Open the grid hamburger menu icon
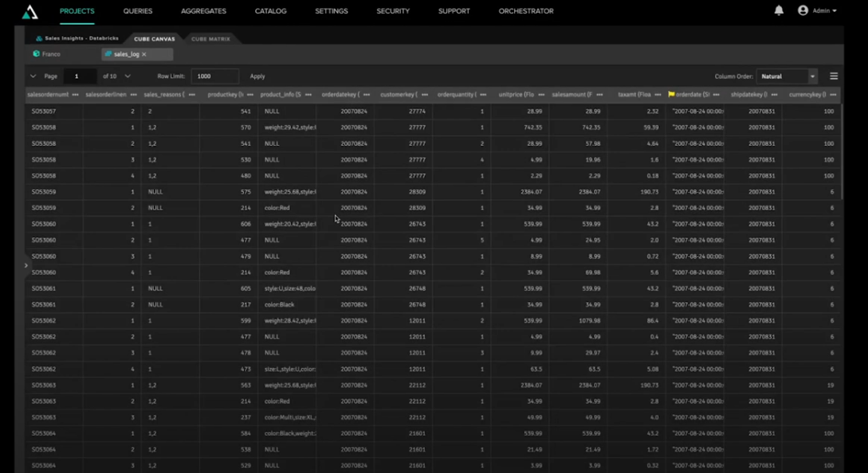This screenshot has width=868, height=473. pyautogui.click(x=834, y=76)
